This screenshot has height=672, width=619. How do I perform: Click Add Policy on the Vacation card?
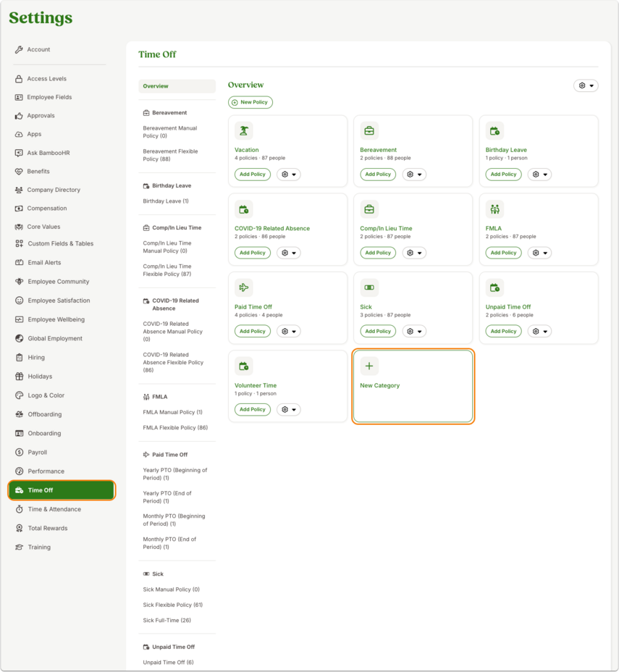click(253, 175)
